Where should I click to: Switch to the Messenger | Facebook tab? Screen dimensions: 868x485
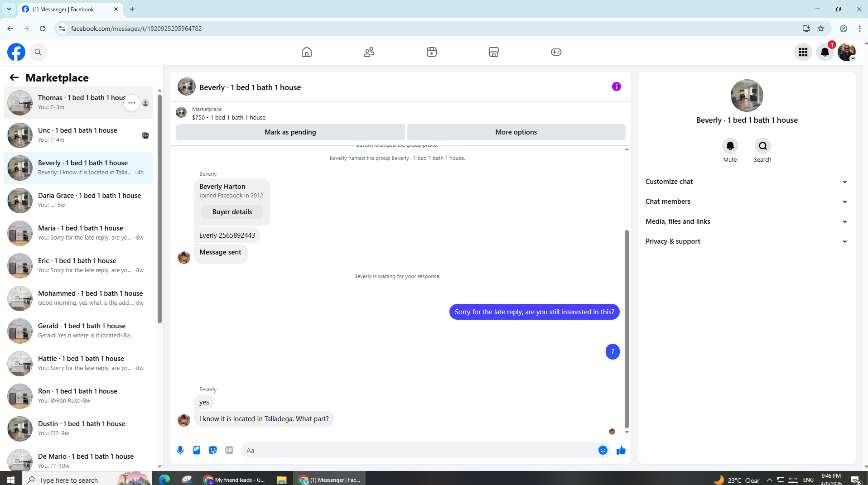pyautogui.click(x=70, y=9)
